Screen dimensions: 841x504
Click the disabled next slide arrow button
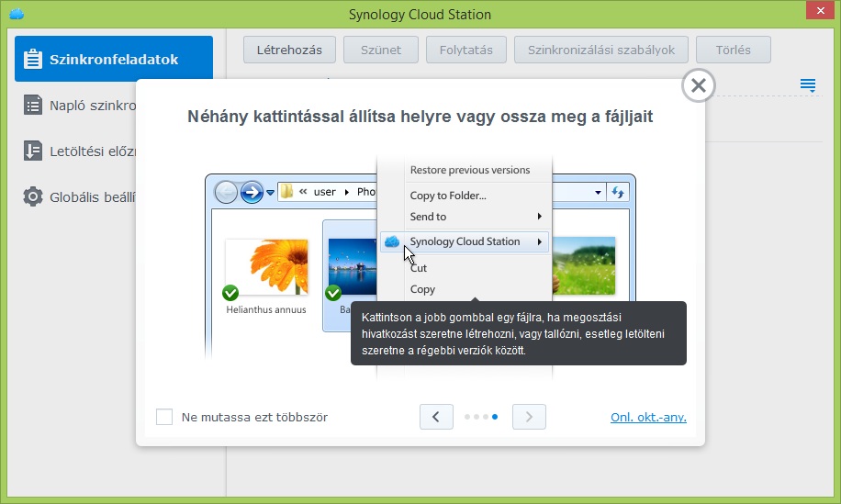pos(529,417)
